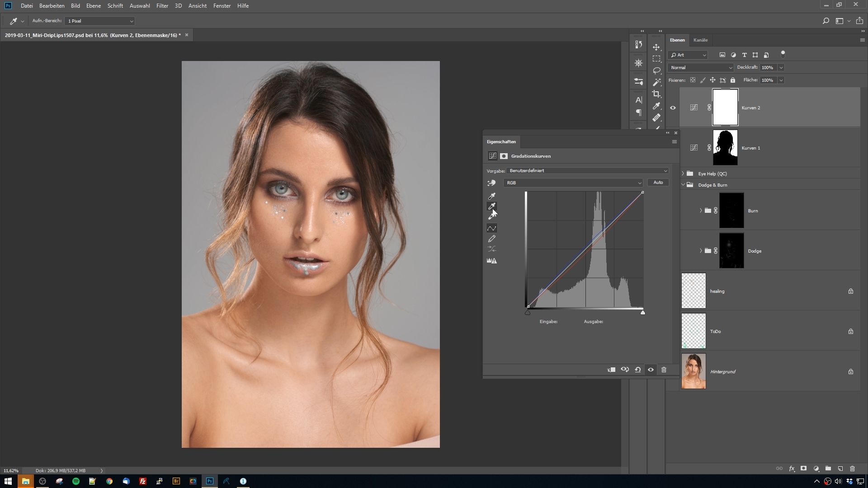The width and height of the screenshot is (868, 488).
Task: Pick the black point eyedropper in Curves
Action: point(492,196)
